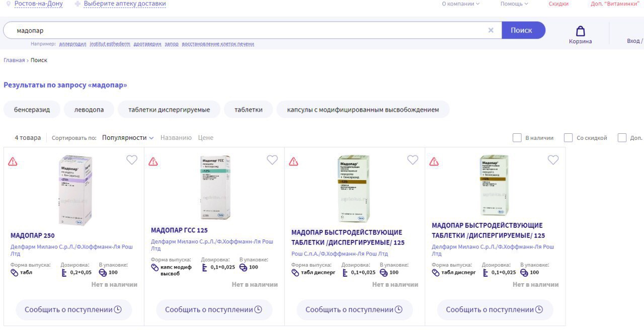Click the plus icon by Выберите аптеку доставки
This screenshot has width=644, height=330.
point(77,4)
